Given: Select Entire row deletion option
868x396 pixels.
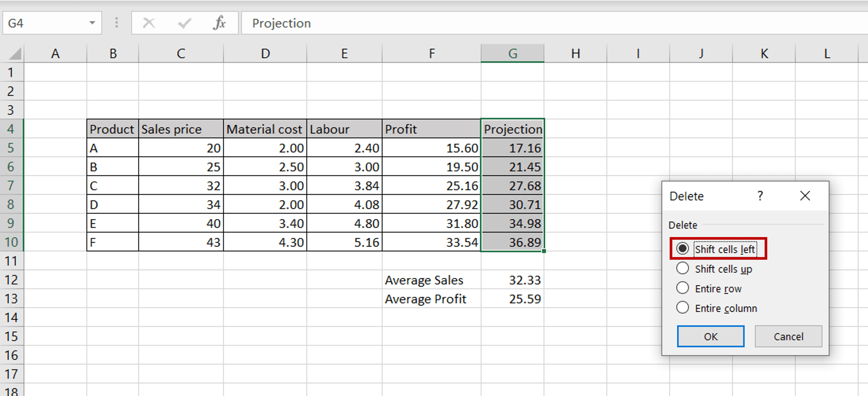Looking at the screenshot, I should coord(683,288).
